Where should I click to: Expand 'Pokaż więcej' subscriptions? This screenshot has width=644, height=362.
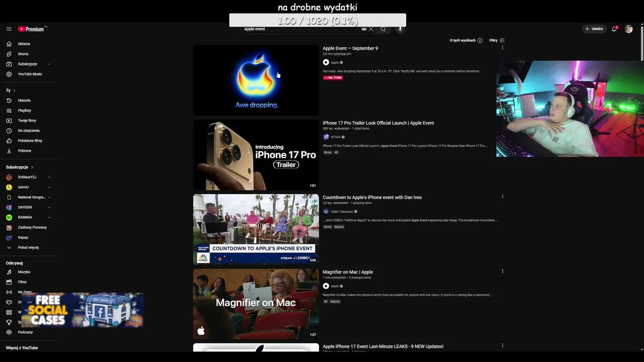pos(28,247)
